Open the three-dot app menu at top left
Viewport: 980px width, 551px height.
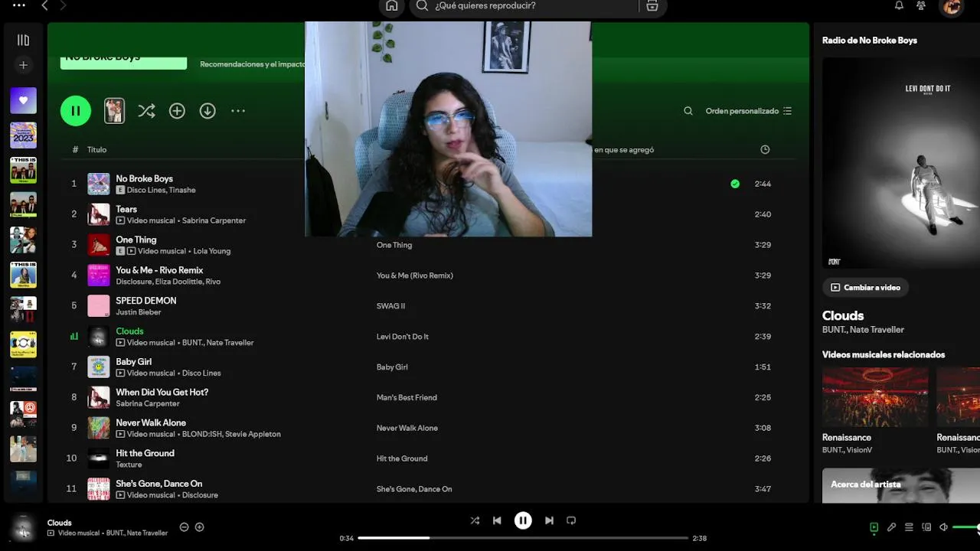(x=19, y=5)
